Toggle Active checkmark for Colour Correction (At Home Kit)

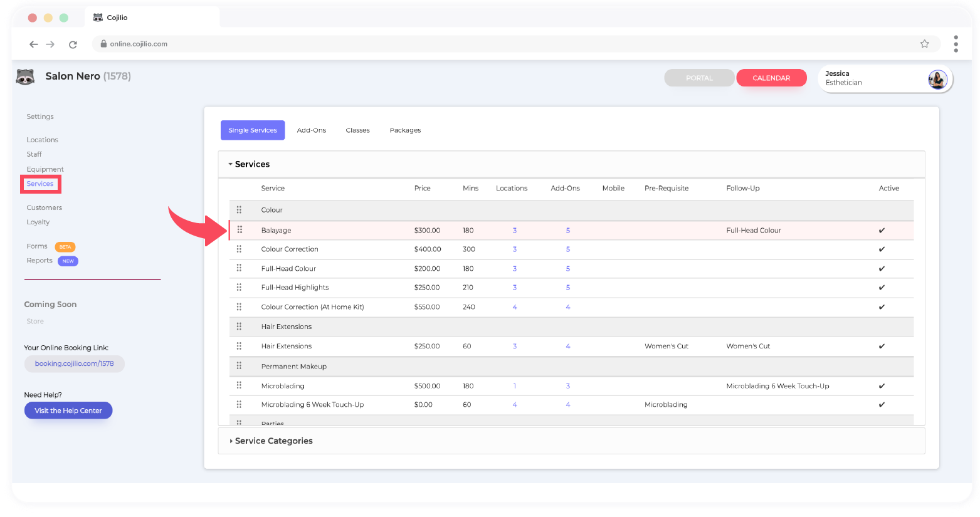(x=882, y=307)
